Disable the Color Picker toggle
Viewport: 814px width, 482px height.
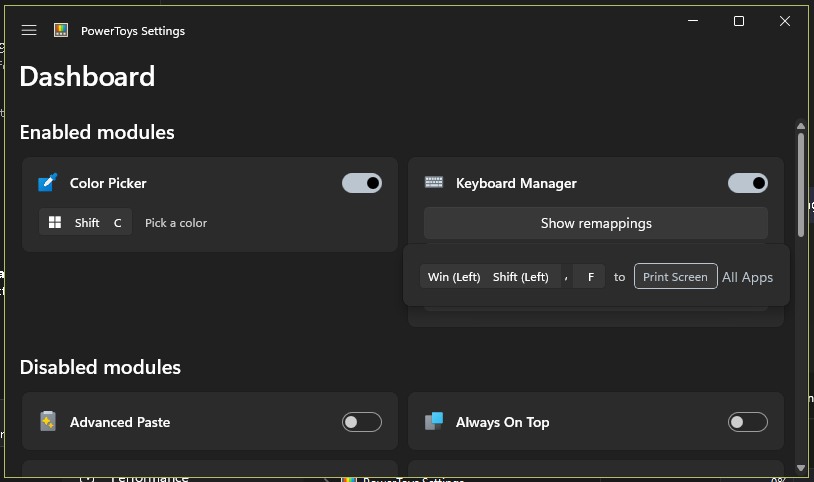[x=362, y=183]
